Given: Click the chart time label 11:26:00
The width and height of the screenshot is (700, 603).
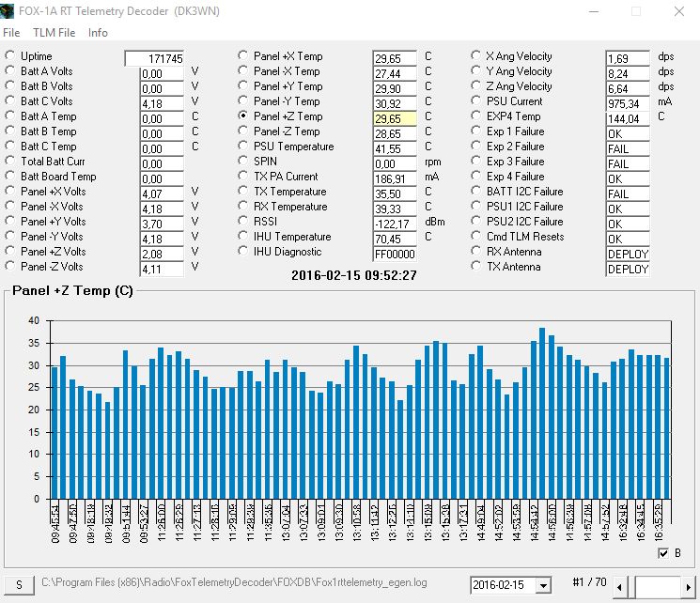Looking at the screenshot, I should click(162, 523).
